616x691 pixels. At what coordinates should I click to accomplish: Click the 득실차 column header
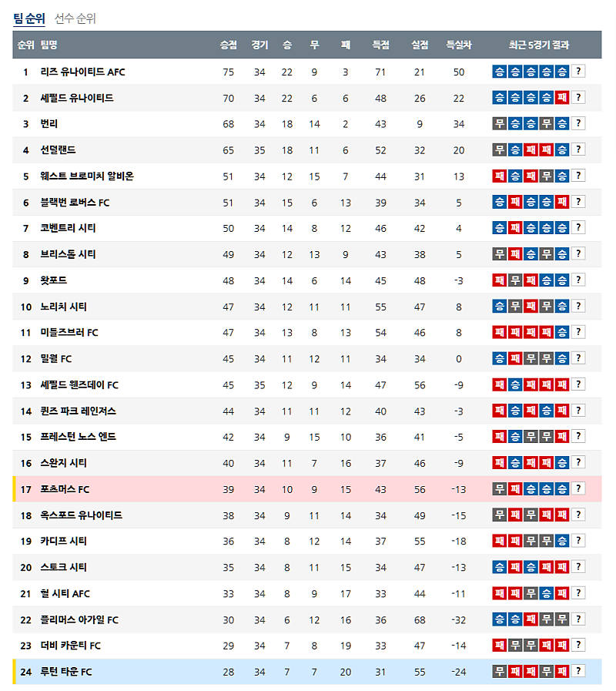click(459, 45)
